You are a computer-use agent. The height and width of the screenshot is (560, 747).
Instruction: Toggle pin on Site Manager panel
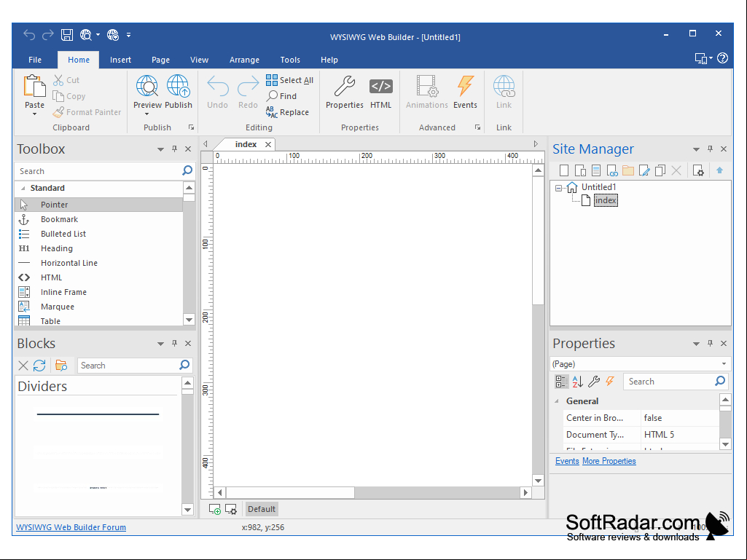710,149
